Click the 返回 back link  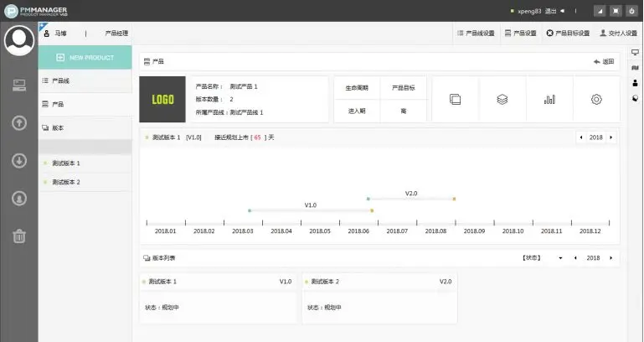coord(603,62)
